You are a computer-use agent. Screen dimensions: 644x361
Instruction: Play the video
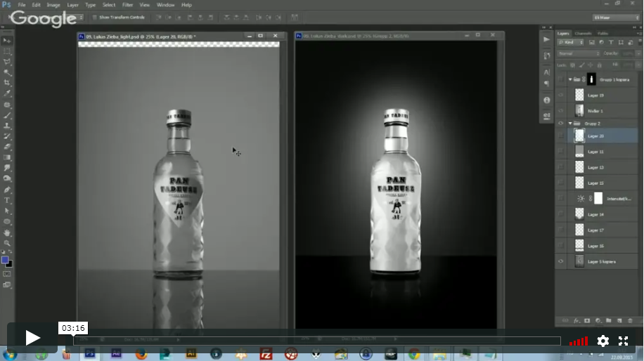click(32, 338)
